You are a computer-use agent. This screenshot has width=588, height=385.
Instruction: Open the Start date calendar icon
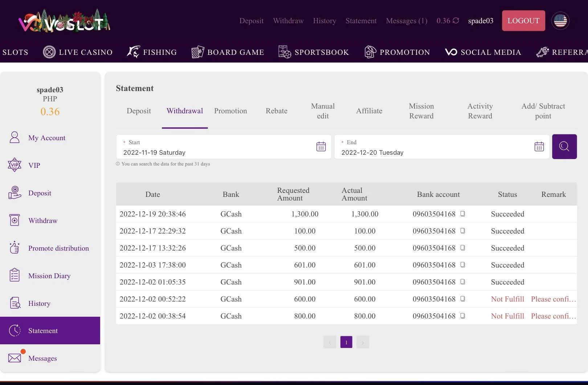[x=321, y=147]
